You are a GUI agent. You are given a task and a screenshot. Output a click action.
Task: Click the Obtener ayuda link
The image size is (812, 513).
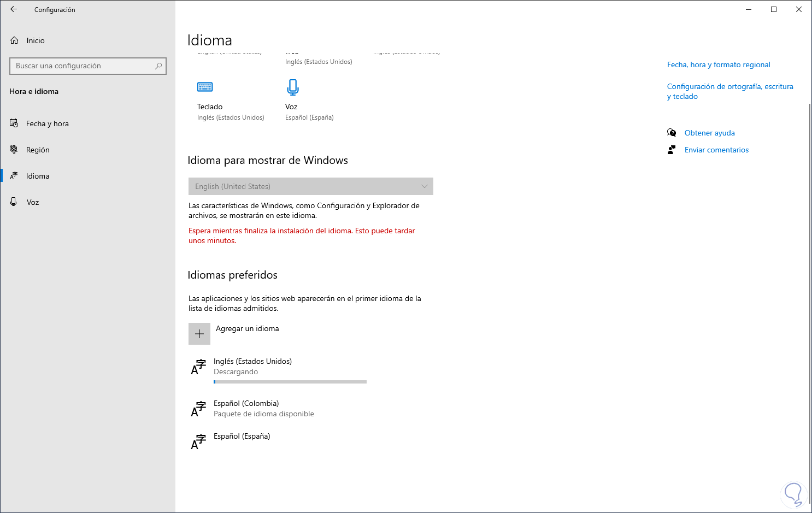(x=709, y=133)
